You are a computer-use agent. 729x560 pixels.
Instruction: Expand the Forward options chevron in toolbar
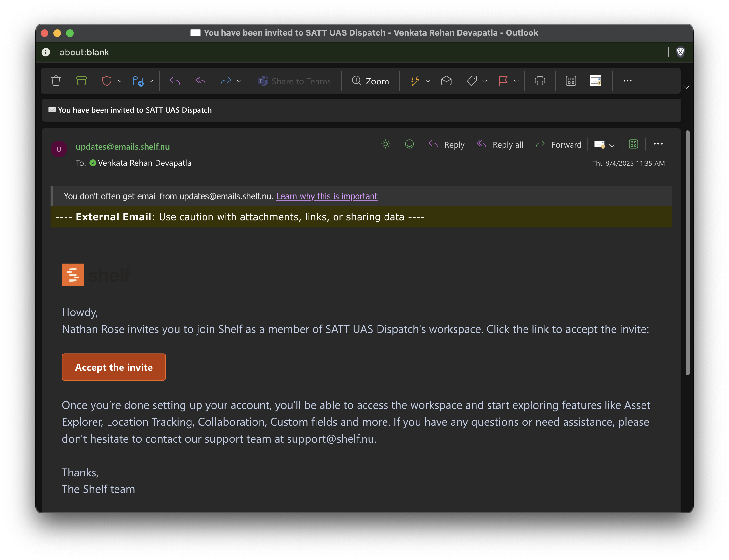click(x=239, y=81)
